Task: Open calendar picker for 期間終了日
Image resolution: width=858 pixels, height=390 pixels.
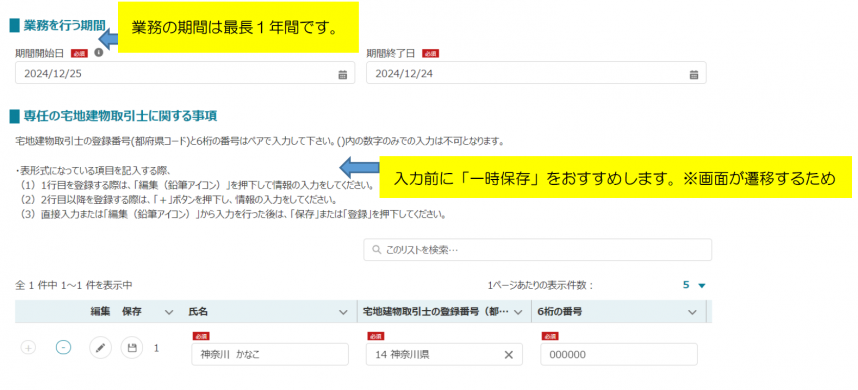Action: coord(693,74)
